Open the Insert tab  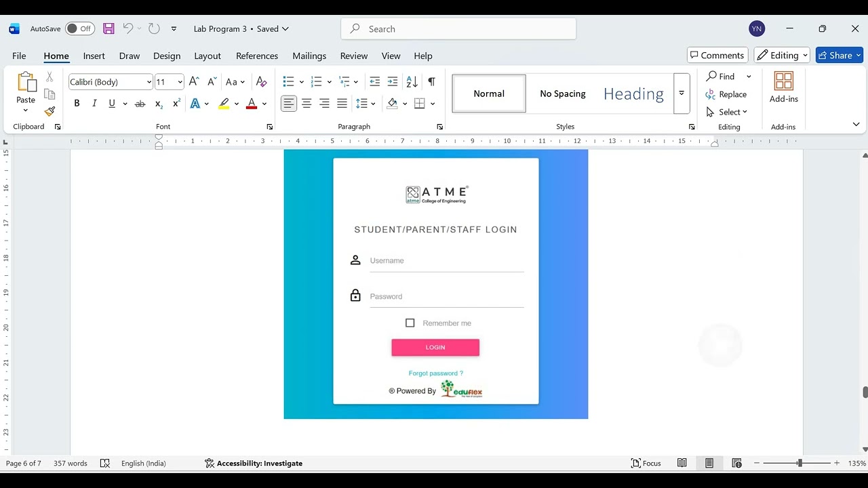94,56
